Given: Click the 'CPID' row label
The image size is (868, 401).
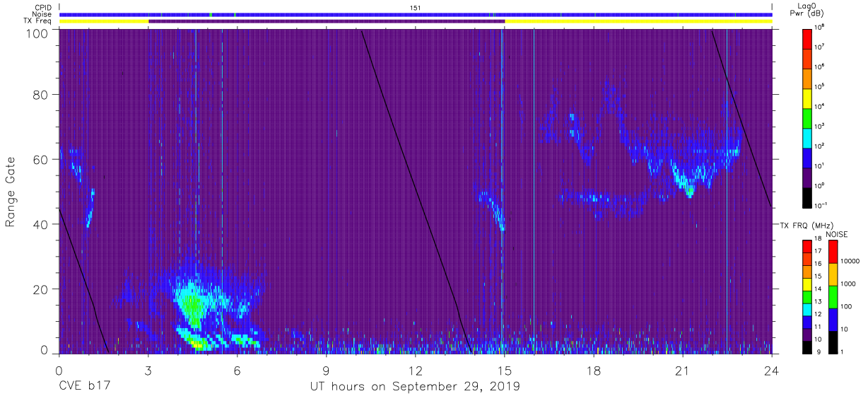Looking at the screenshot, I should (43, 8).
